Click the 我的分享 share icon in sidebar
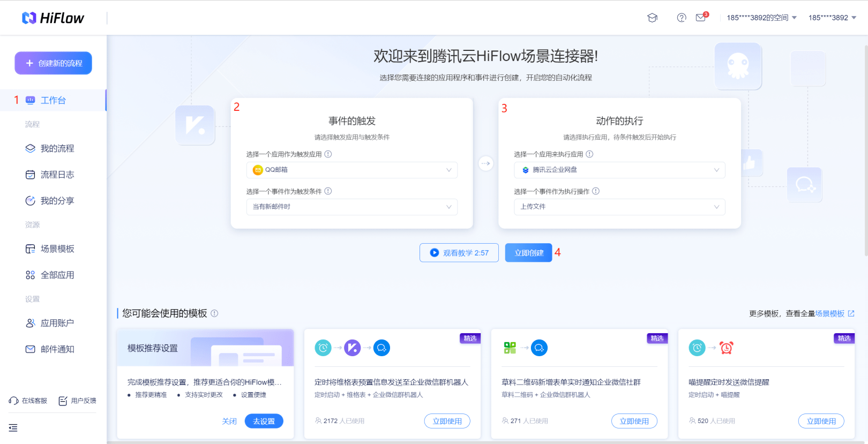Screen dimensions: 868x444 [31, 201]
